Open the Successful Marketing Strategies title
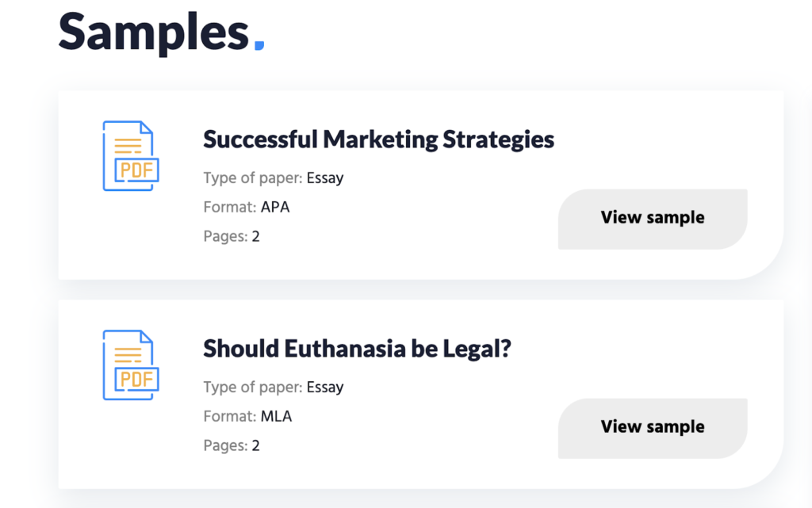The height and width of the screenshot is (508, 812). [x=378, y=139]
